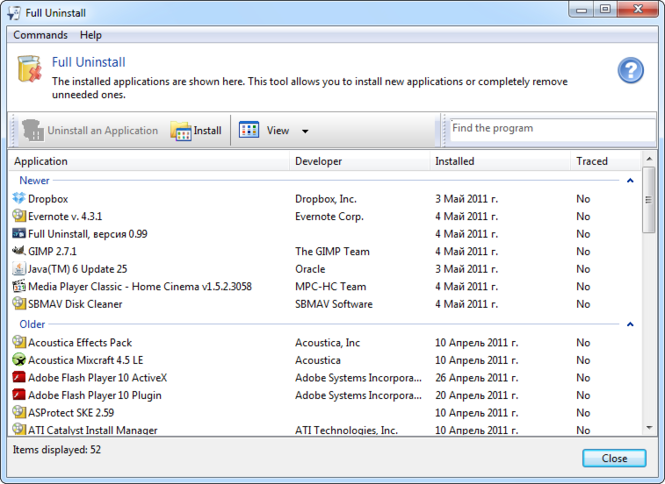665x484 pixels.
Task: Click the Dropbox application icon
Action: [x=19, y=199]
